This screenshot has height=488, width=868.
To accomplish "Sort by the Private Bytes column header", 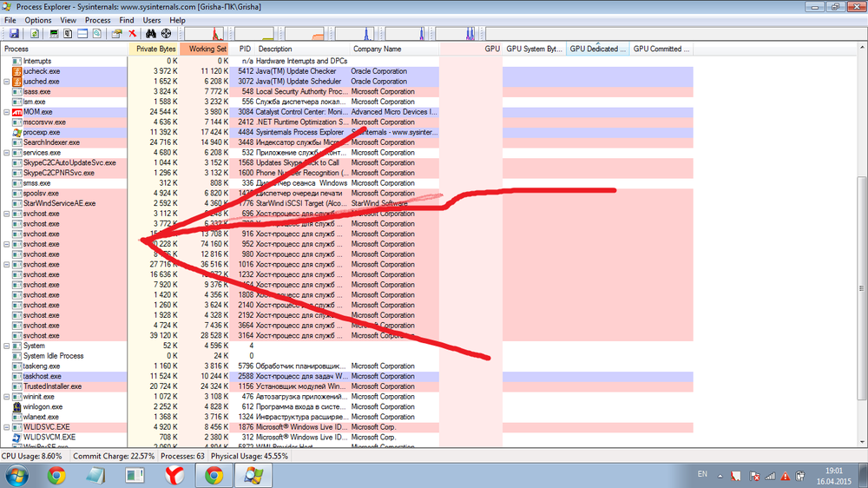I will [154, 49].
